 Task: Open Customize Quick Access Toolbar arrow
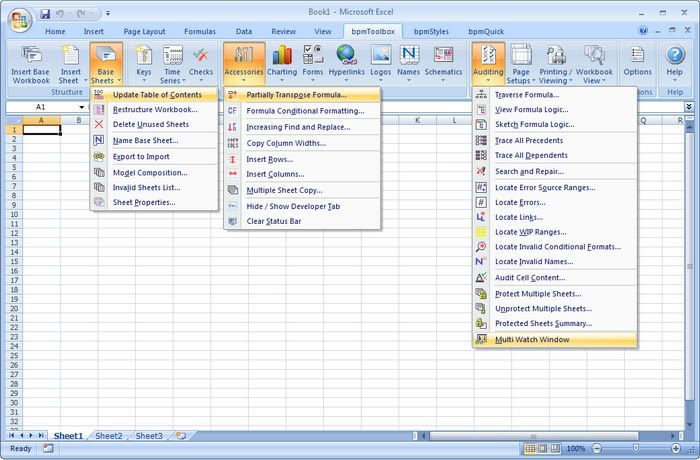pyautogui.click(x=108, y=14)
